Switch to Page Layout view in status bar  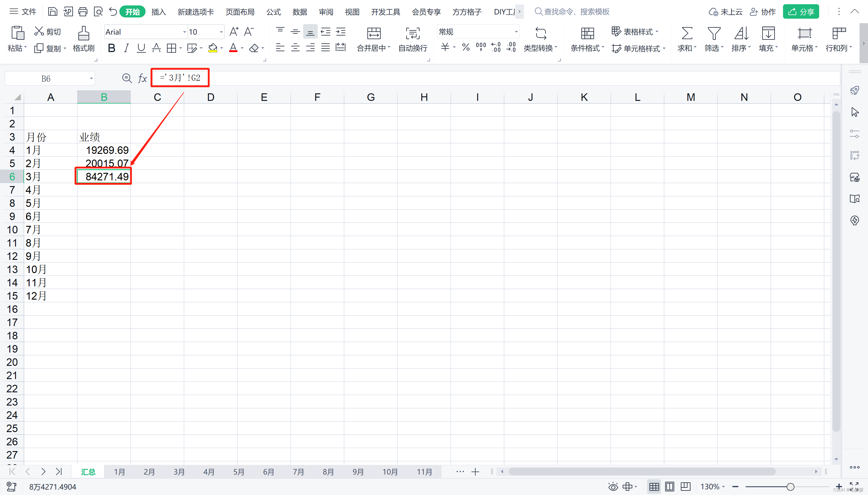[x=670, y=487]
